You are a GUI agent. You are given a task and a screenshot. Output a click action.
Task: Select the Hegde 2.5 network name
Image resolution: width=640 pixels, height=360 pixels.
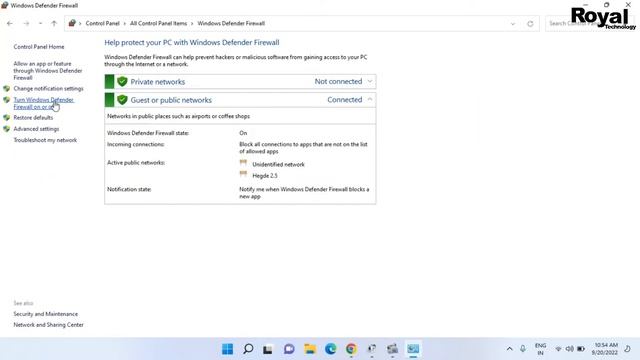point(265,176)
